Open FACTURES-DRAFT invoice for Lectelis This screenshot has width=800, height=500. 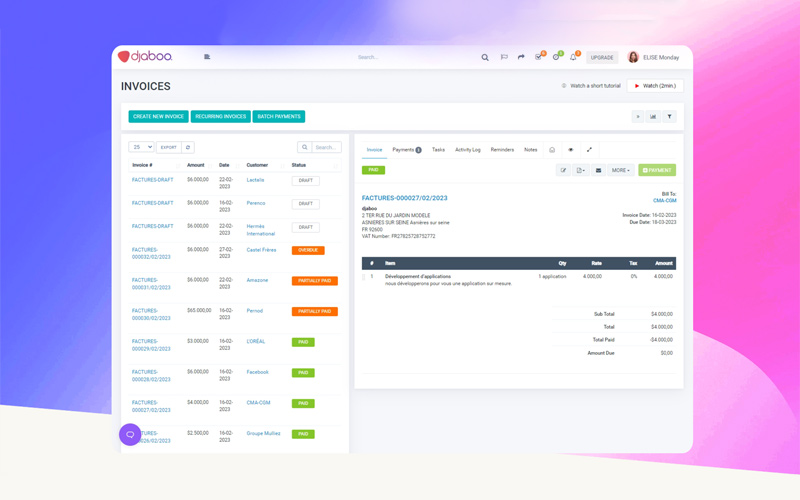click(153, 180)
